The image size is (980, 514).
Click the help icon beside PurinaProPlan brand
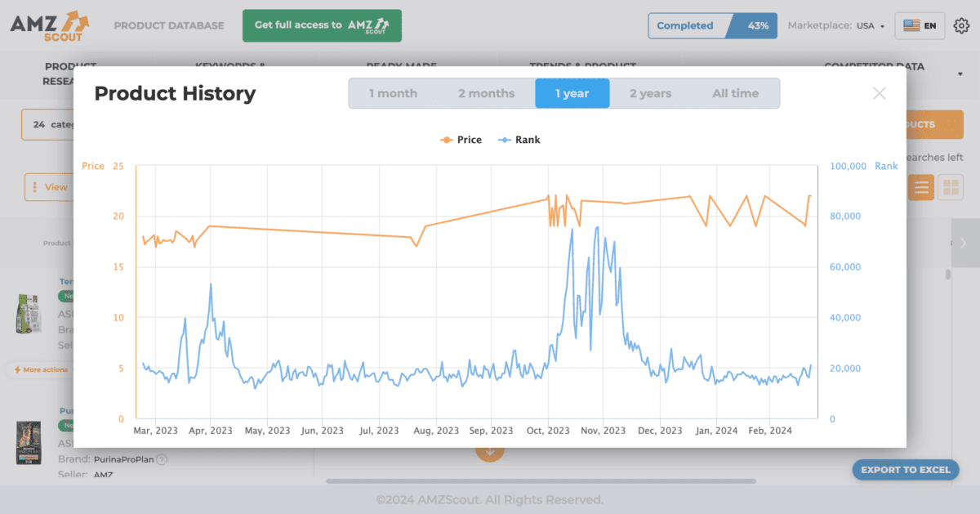point(162,459)
